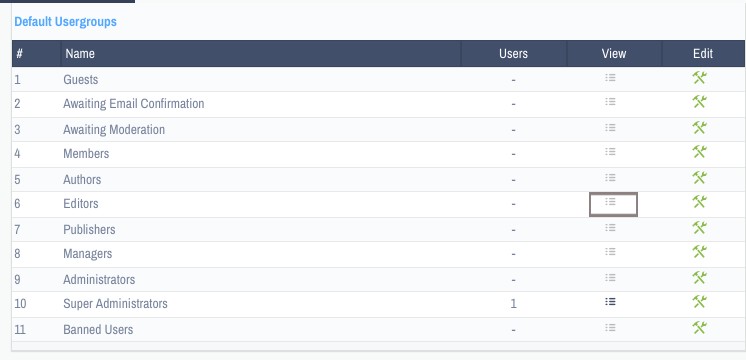Open the edit icon for Awaiting Email Confirmation
The image size is (746, 360).
click(699, 101)
